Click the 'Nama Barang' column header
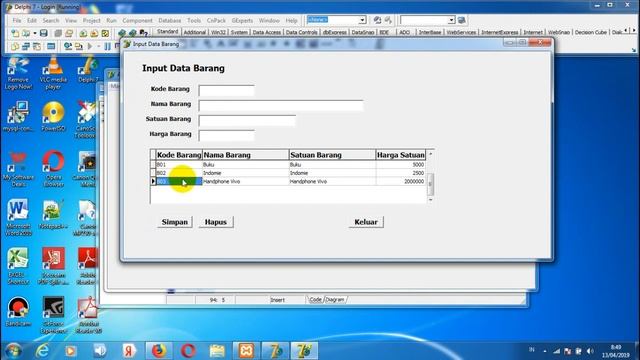This screenshot has height=360, width=640. click(x=246, y=155)
